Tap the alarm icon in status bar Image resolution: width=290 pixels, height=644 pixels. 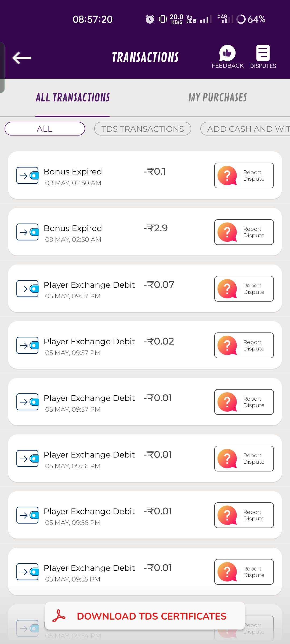point(150,19)
